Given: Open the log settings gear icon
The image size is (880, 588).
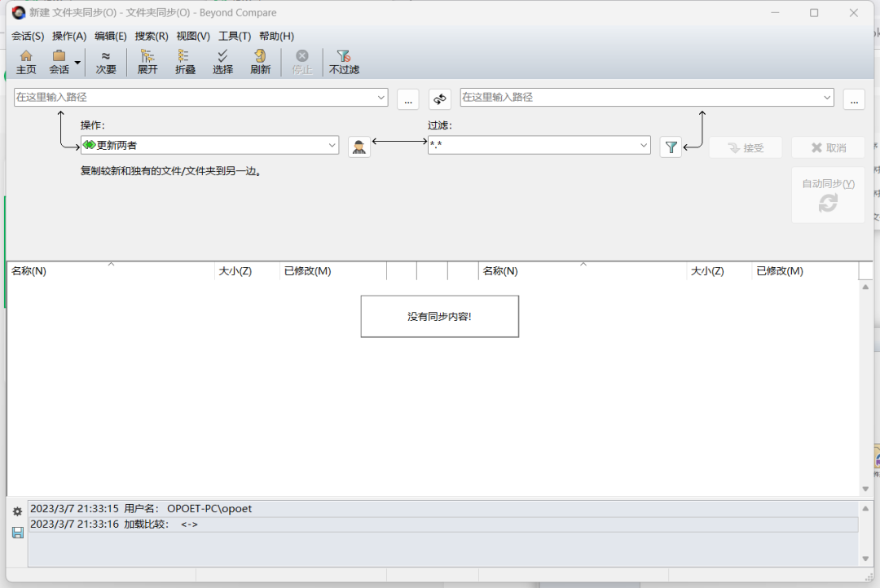Looking at the screenshot, I should coord(17,511).
